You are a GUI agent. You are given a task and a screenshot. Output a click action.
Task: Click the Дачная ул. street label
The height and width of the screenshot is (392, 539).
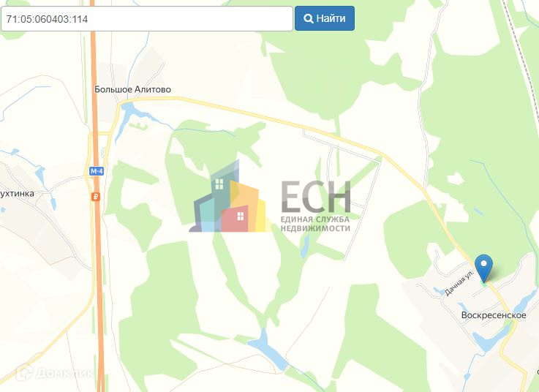(x=459, y=282)
